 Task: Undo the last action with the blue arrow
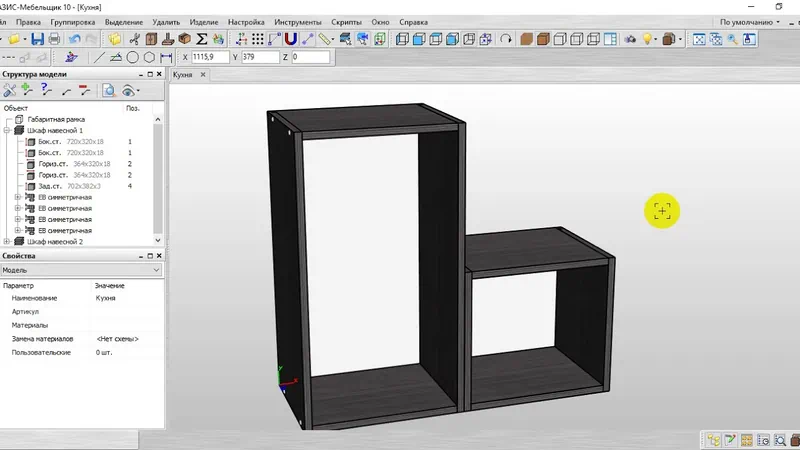coord(74,39)
